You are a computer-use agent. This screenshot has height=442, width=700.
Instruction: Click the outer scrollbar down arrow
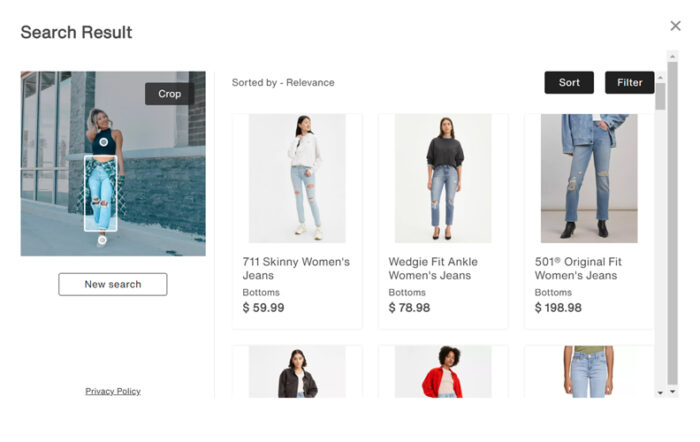[672, 392]
